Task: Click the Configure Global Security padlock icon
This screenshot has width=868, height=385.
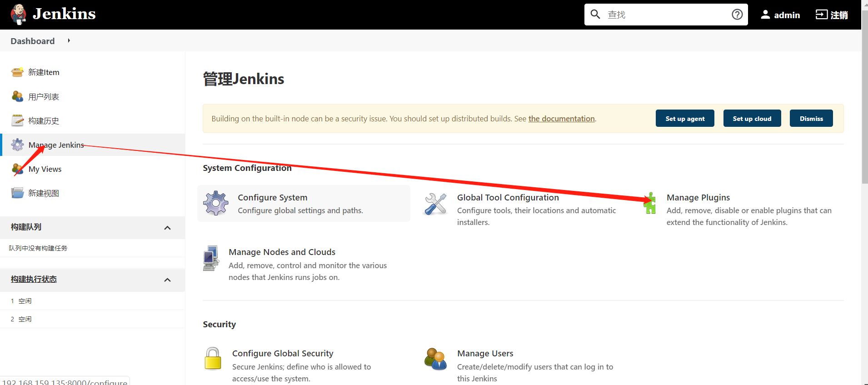Action: pos(213,359)
